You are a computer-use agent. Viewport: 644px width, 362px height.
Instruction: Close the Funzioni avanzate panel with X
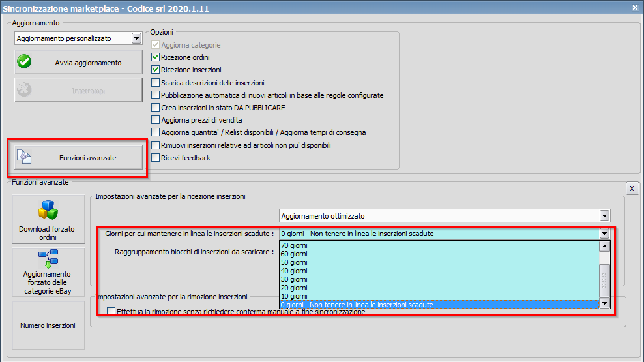(x=632, y=189)
